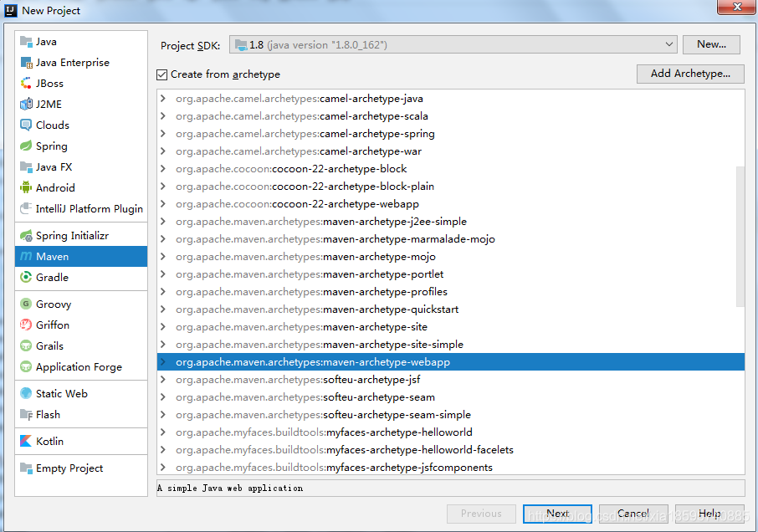The width and height of the screenshot is (758, 532).
Task: Select the Static Web project type label
Action: point(62,393)
